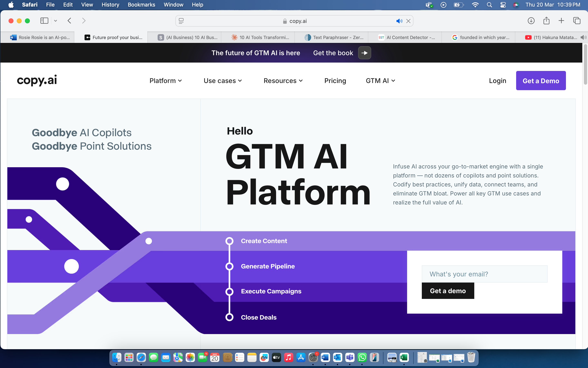
Task: Open Finder from the Dock
Action: tap(117, 357)
